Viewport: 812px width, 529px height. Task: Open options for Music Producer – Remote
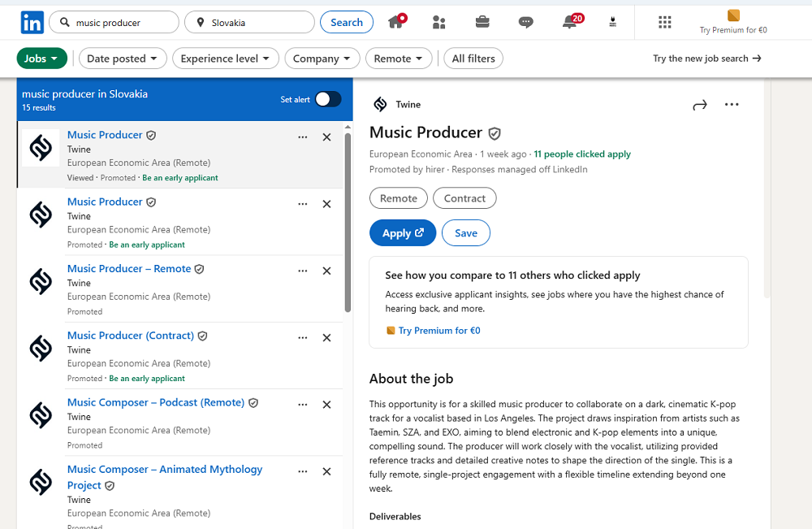click(x=302, y=271)
